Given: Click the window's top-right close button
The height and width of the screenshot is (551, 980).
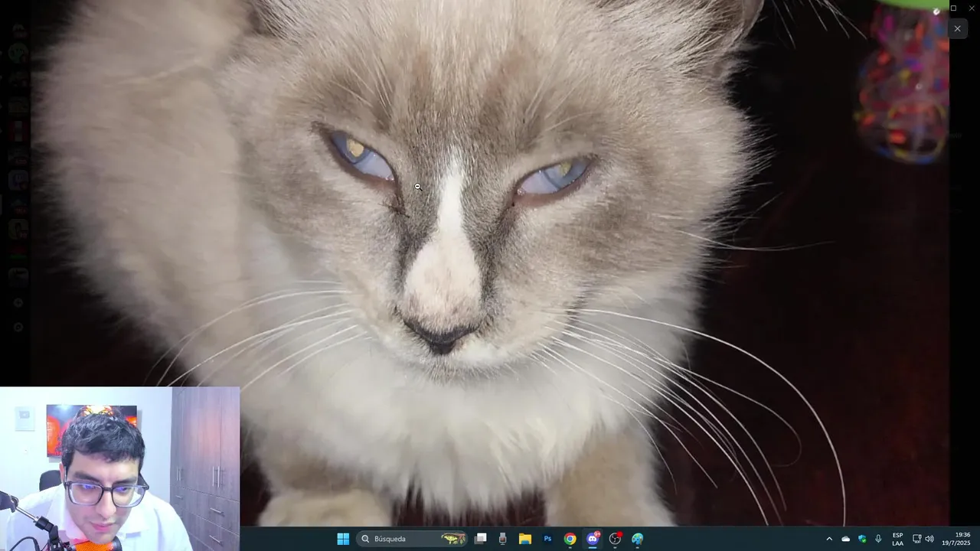Looking at the screenshot, I should [972, 8].
